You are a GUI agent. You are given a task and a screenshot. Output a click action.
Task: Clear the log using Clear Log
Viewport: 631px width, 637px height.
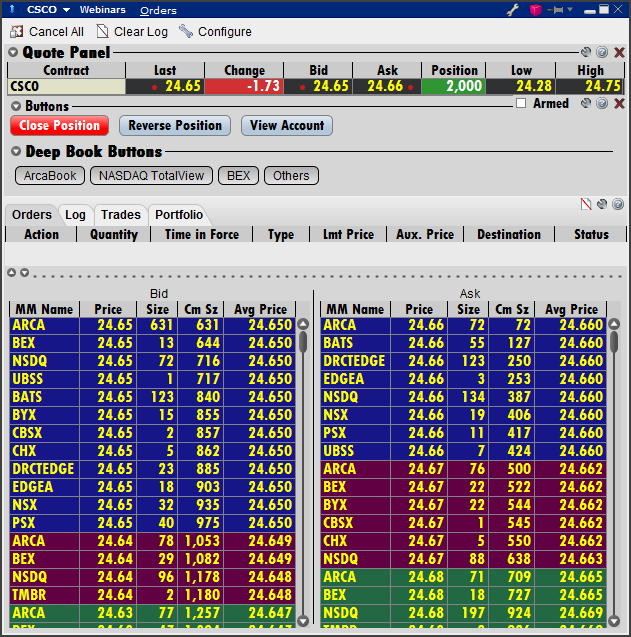pos(132,32)
